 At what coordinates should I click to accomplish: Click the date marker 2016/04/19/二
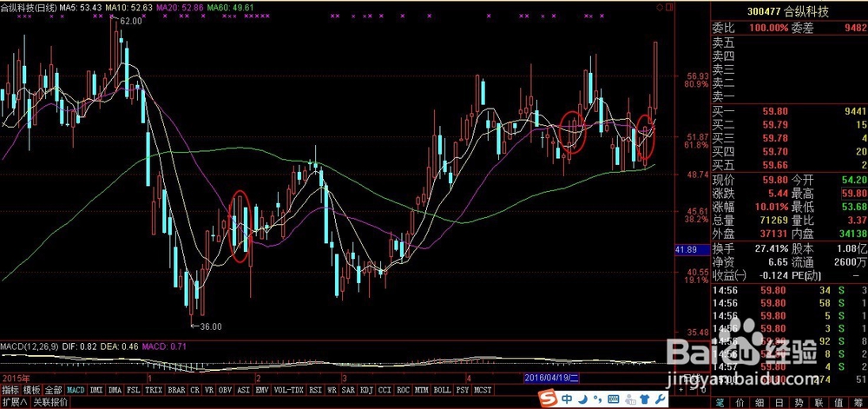[x=551, y=379]
